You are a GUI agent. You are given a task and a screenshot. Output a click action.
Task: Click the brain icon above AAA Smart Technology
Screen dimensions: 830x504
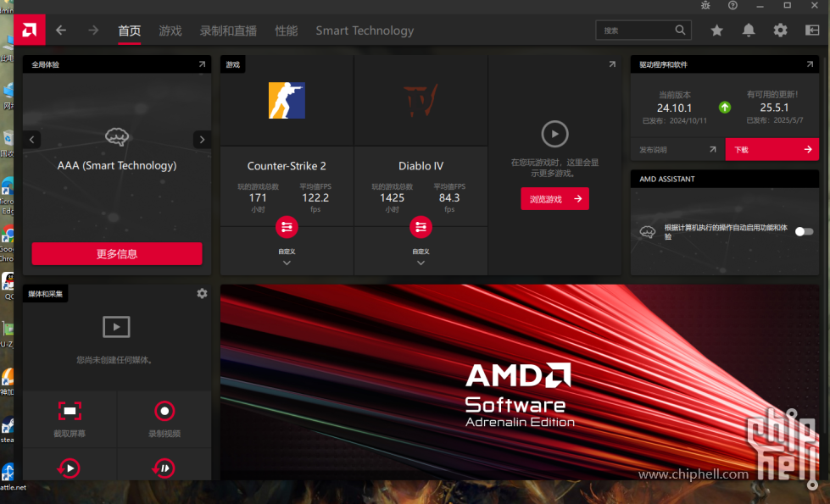point(117,137)
